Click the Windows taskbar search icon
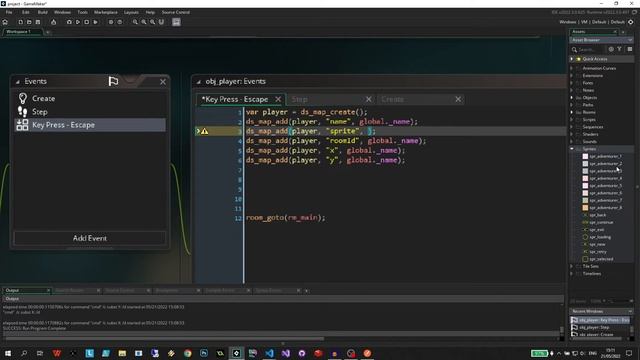Viewport: 640px width, 360px height. tap(24, 353)
